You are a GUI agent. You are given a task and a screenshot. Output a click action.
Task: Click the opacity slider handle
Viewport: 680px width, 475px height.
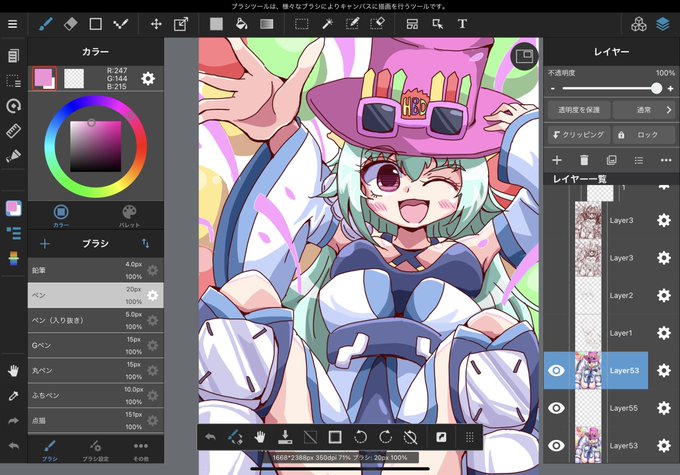pyautogui.click(x=657, y=88)
